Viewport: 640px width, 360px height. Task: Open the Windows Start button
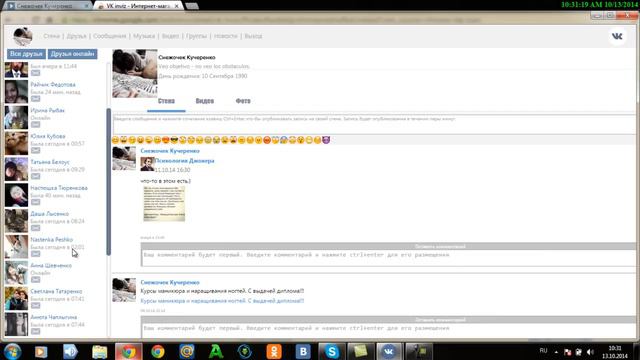pos(12,351)
